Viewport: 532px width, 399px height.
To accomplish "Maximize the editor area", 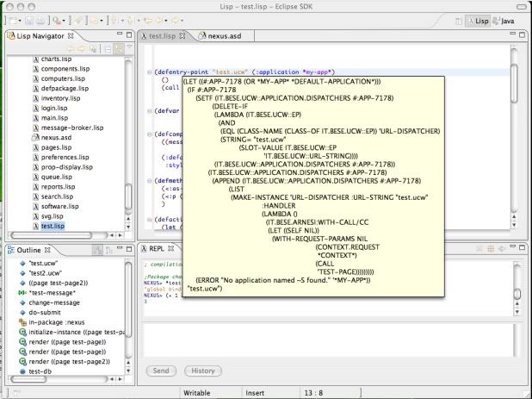I will click(523, 34).
